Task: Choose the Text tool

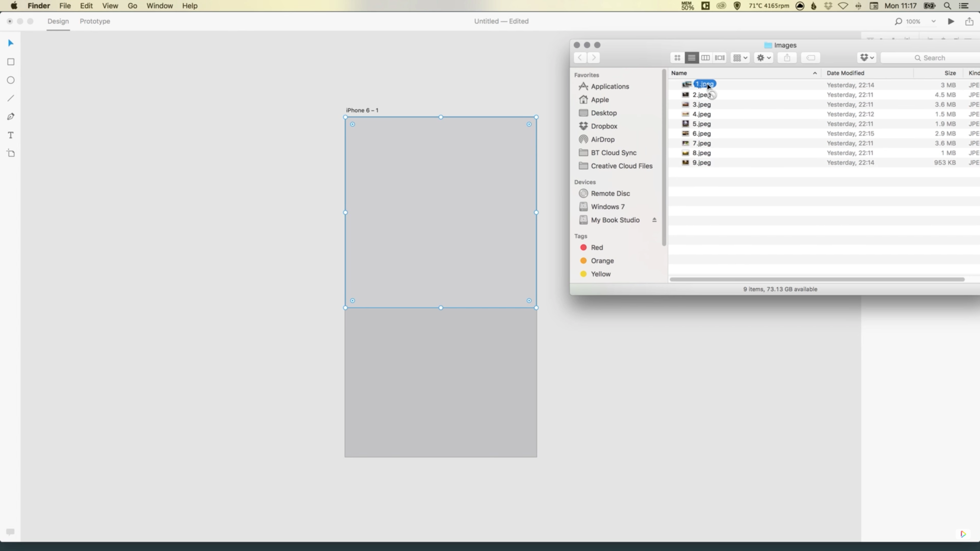Action: (10, 135)
